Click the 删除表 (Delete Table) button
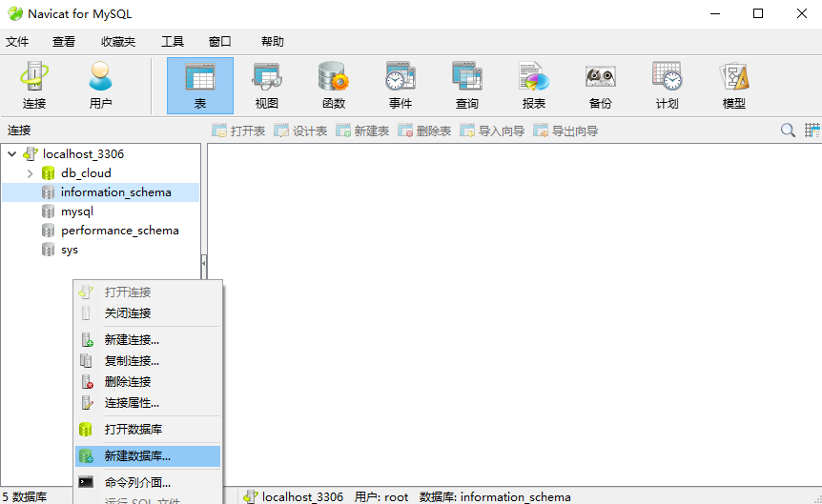822x504 pixels. click(x=424, y=131)
